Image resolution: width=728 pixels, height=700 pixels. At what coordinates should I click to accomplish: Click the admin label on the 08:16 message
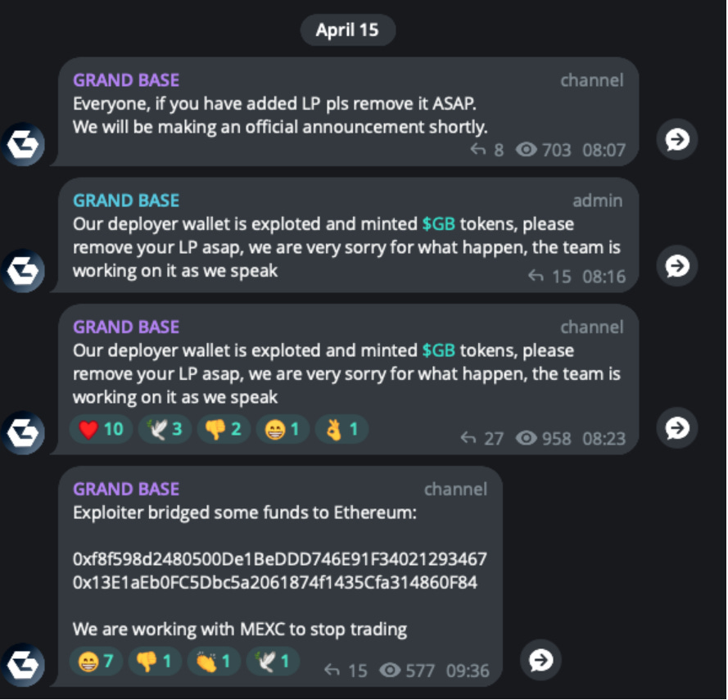click(x=599, y=200)
